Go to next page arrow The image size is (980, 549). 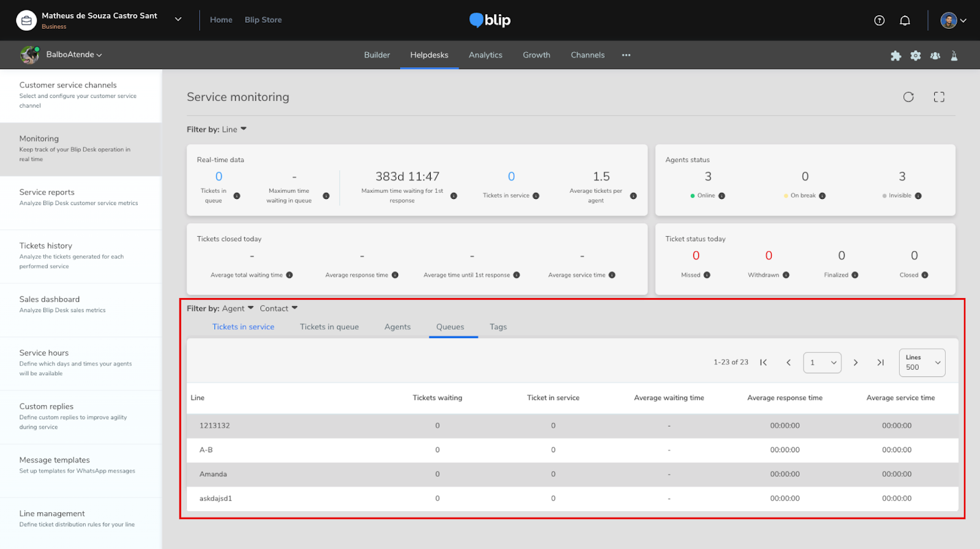click(x=856, y=362)
